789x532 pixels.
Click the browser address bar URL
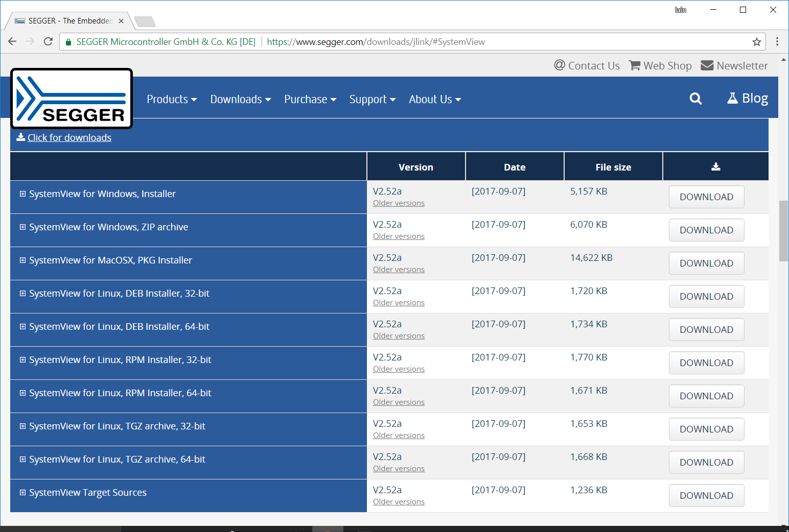(376, 42)
